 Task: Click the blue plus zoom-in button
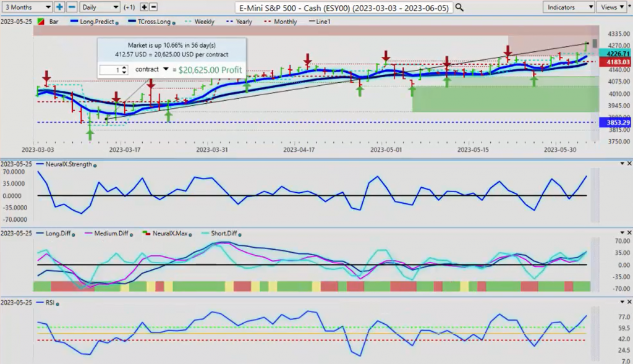click(59, 7)
